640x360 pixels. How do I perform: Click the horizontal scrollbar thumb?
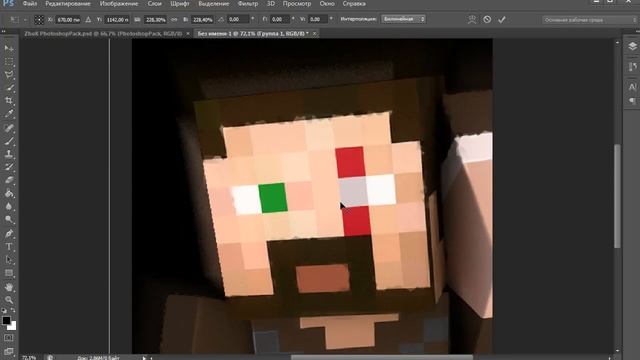point(382,358)
